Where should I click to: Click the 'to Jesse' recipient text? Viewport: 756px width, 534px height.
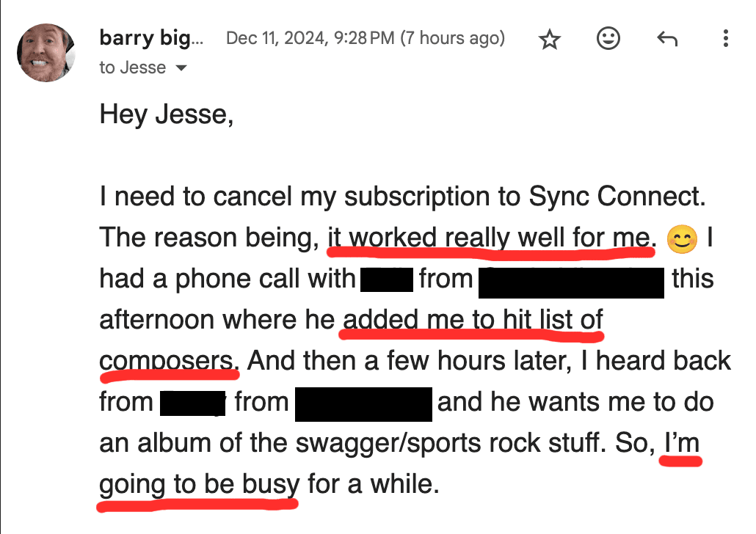click(133, 67)
